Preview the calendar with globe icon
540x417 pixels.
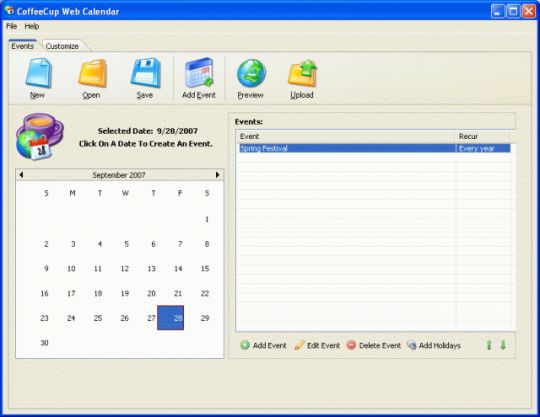pos(251,73)
